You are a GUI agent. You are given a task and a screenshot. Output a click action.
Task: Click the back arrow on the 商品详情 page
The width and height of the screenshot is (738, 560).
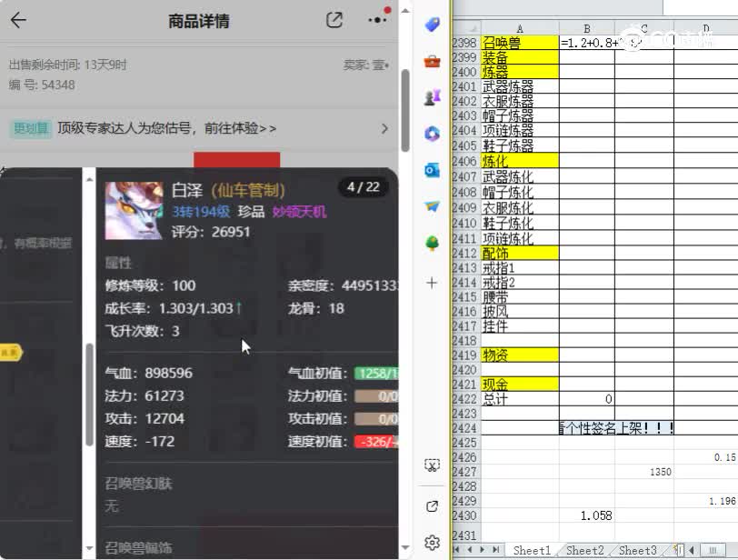[20, 20]
